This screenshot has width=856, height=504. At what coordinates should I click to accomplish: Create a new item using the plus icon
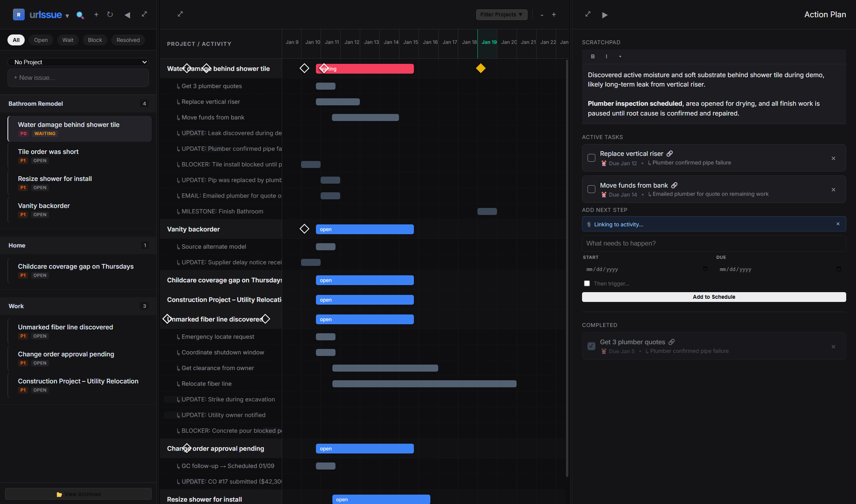pyautogui.click(x=96, y=14)
